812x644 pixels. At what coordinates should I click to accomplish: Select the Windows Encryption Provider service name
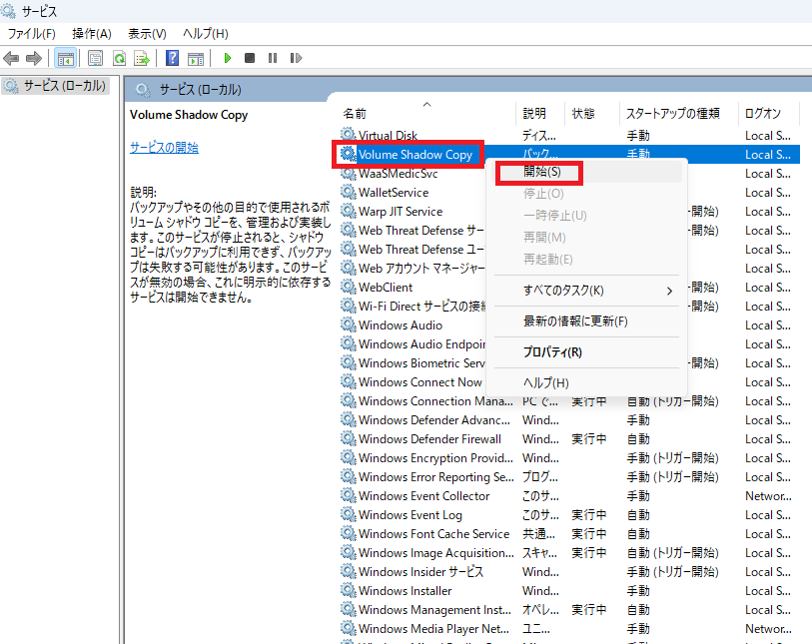point(435,458)
